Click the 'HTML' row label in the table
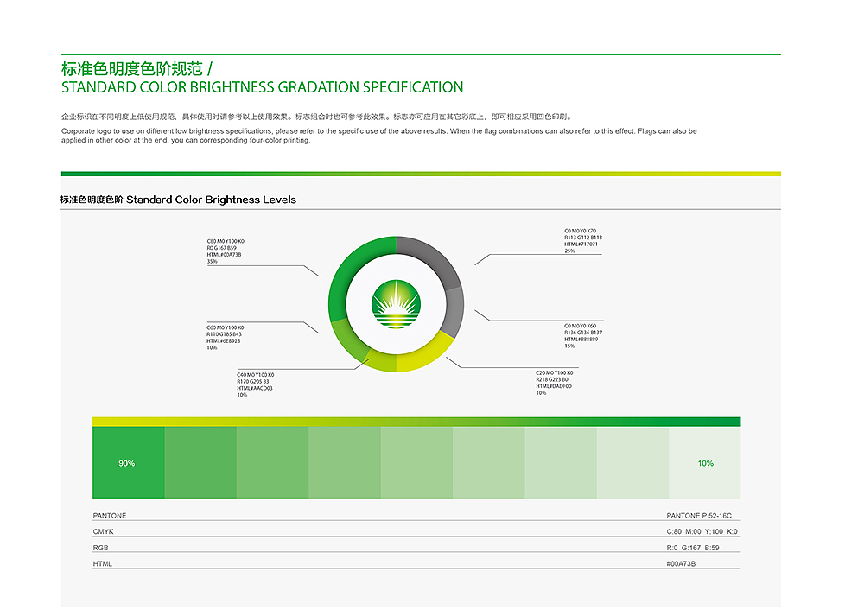 tap(102, 563)
